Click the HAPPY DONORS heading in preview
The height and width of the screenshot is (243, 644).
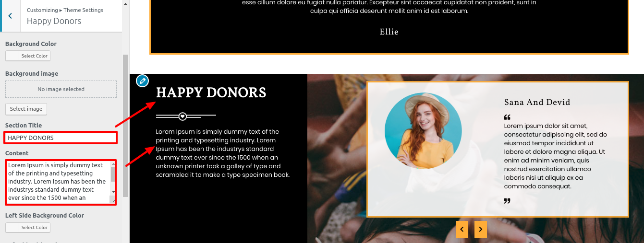211,93
